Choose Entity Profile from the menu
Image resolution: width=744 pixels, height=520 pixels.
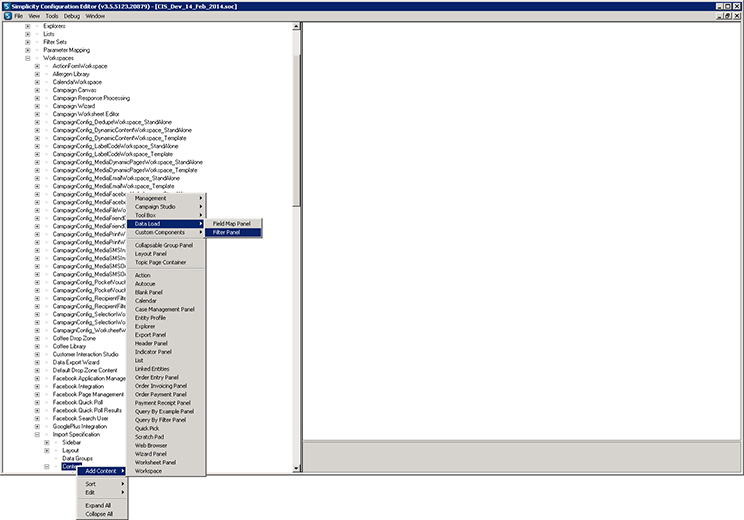pos(166,318)
